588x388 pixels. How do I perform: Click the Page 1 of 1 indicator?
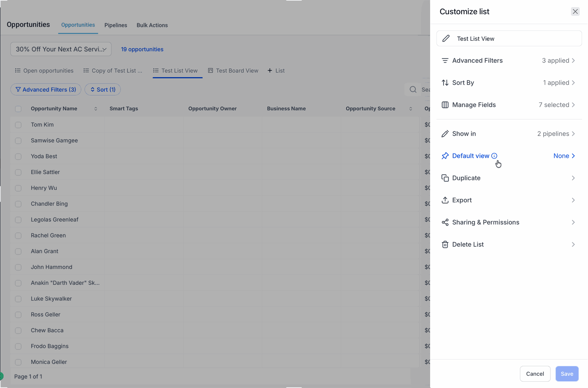[x=28, y=377]
